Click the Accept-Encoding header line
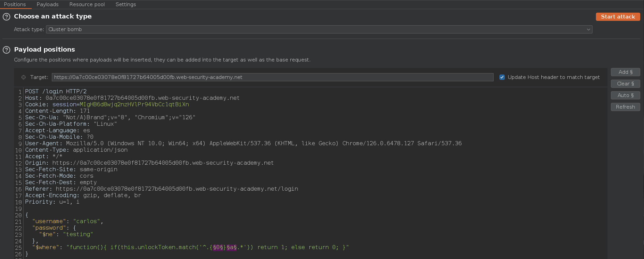 pyautogui.click(x=83, y=195)
